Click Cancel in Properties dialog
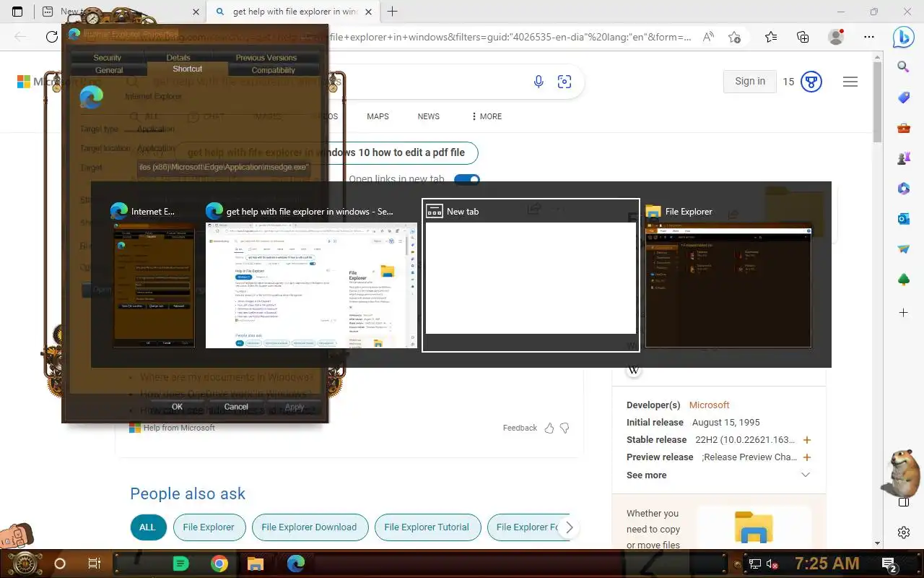This screenshot has height=578, width=924. (236, 407)
